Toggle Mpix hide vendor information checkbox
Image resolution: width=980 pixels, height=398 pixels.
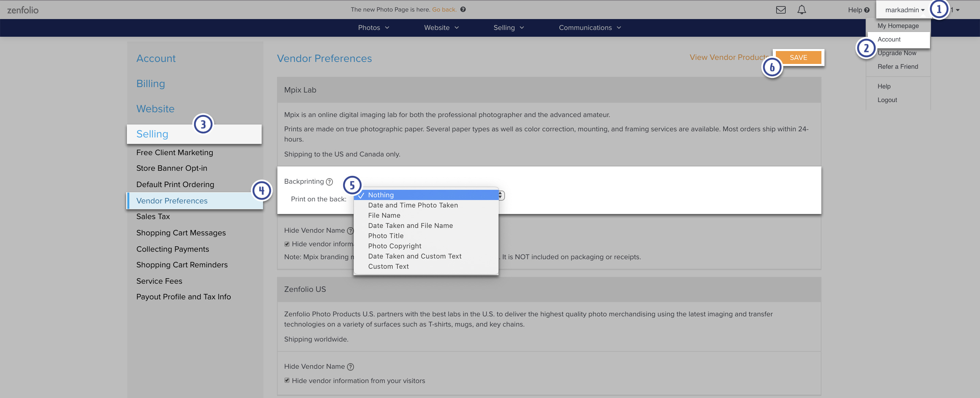(287, 244)
